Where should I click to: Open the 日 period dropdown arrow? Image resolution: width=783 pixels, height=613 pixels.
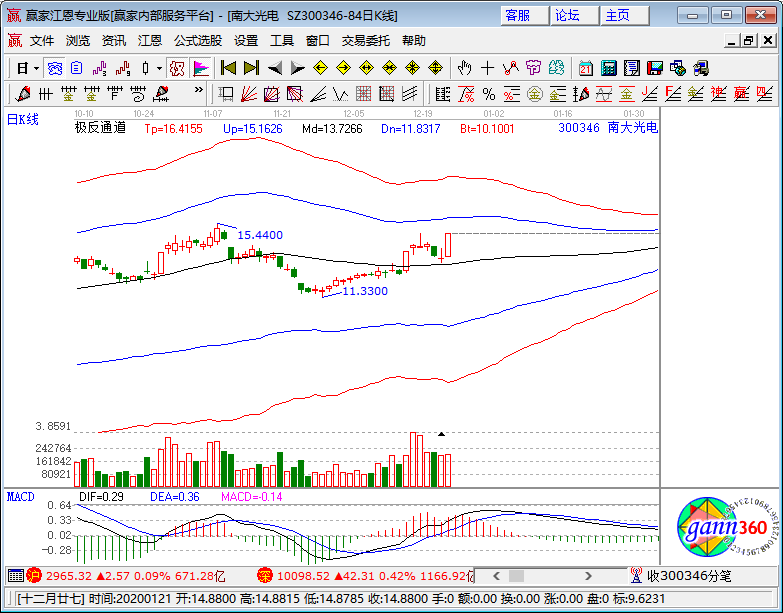(x=37, y=68)
